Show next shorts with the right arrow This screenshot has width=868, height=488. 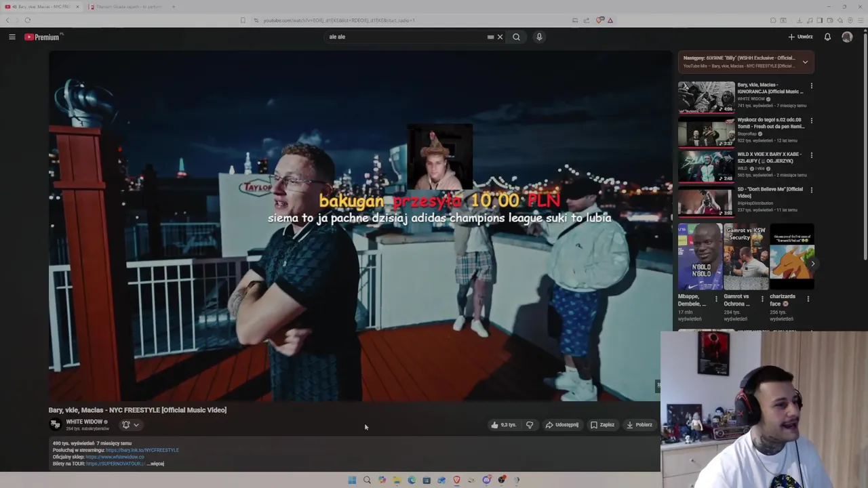(x=812, y=264)
